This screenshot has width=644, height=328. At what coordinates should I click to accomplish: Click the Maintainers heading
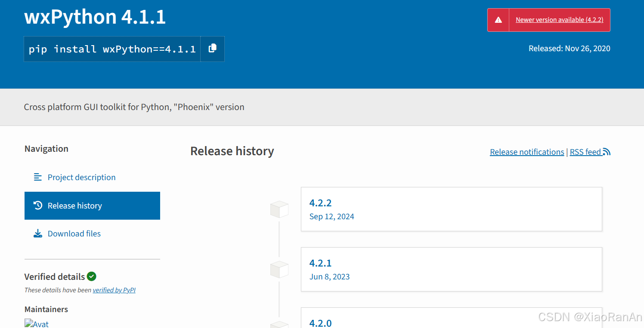point(46,310)
